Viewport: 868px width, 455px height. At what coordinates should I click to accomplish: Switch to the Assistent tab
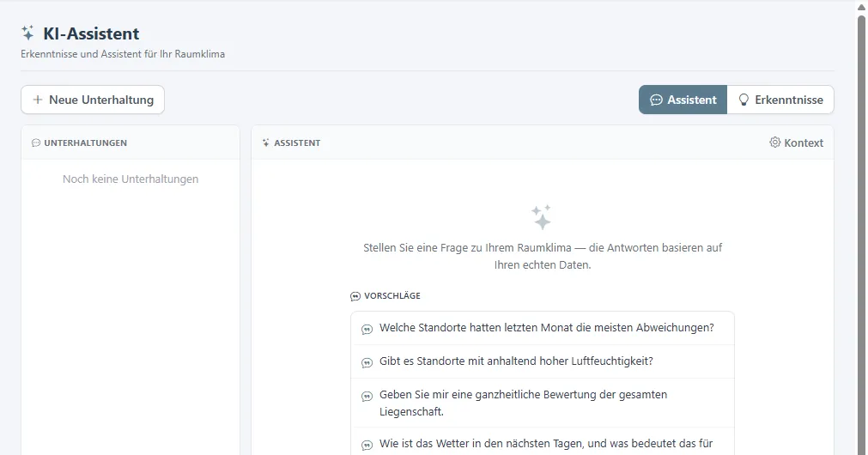pyautogui.click(x=683, y=100)
